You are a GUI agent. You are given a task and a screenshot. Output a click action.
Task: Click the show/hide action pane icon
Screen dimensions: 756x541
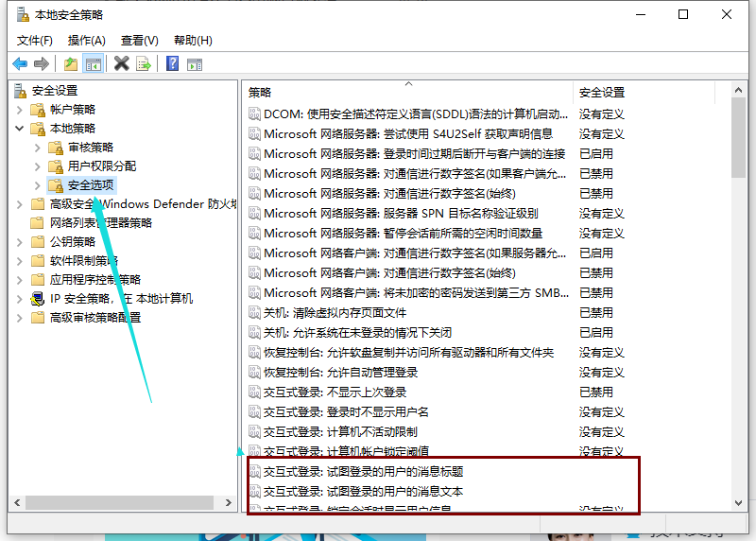(x=194, y=63)
